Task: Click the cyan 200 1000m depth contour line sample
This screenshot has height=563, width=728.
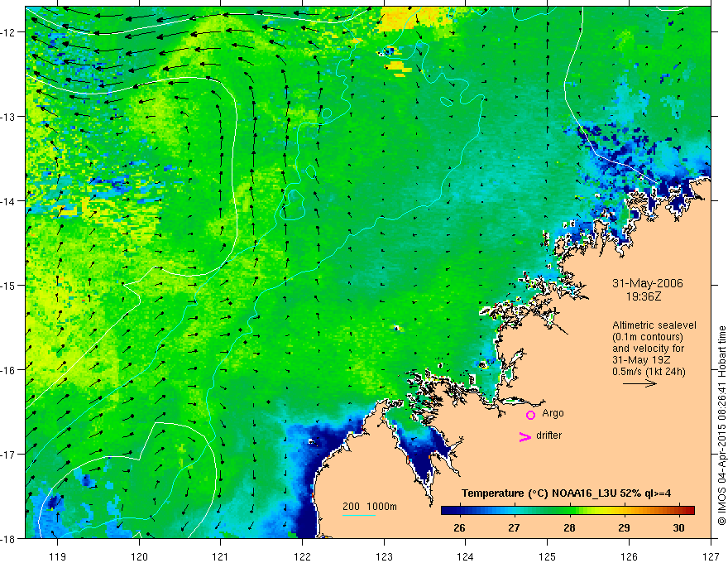Action: coord(359,515)
